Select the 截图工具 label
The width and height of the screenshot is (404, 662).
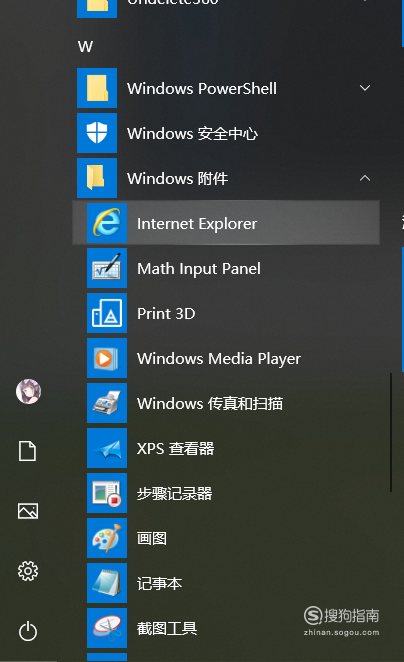point(167,629)
